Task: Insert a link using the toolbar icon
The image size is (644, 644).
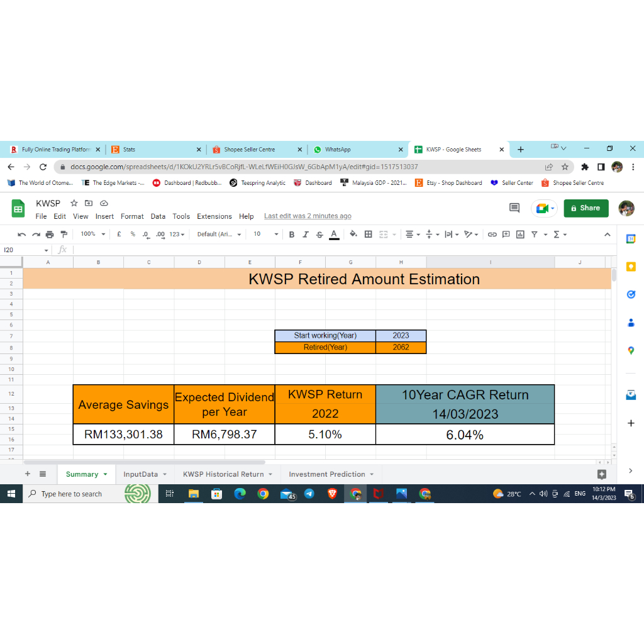Action: coord(492,235)
